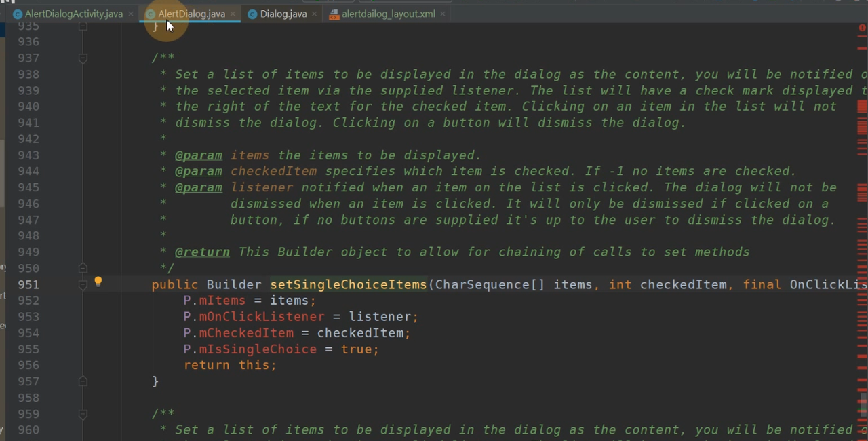
Task: Switch to alertdailog_layout.xml tab
Action: tap(389, 14)
